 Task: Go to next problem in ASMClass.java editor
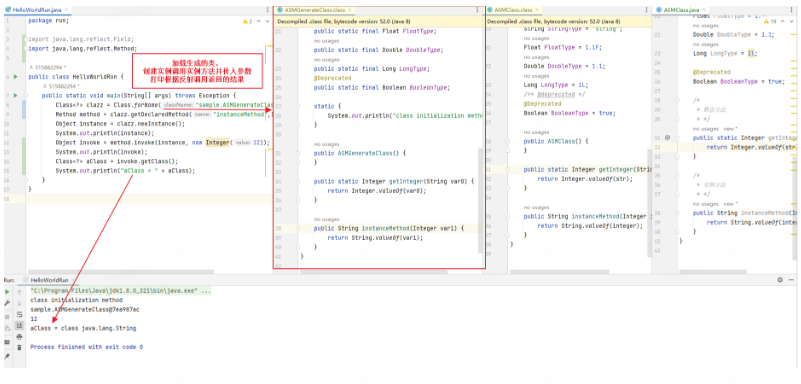pyautogui.click(x=792, y=21)
